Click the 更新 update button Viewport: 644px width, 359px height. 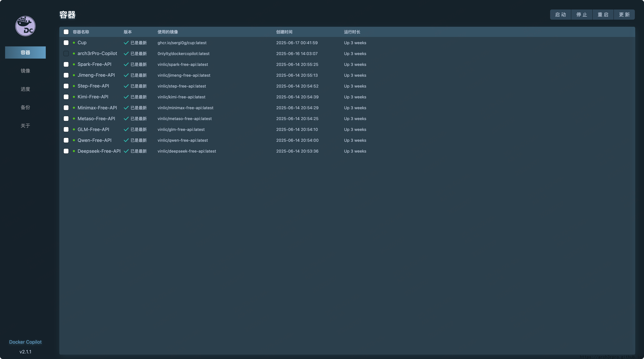click(x=624, y=15)
